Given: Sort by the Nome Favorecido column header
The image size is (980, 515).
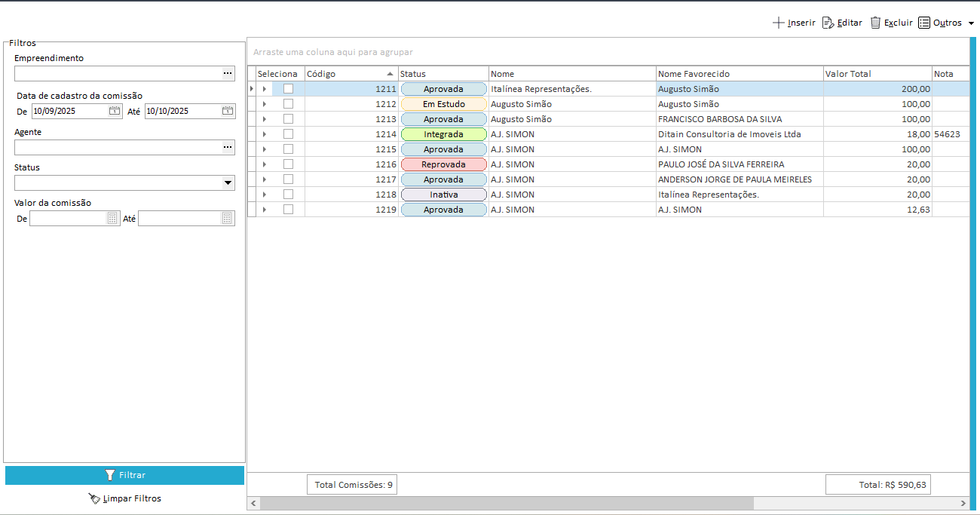Looking at the screenshot, I should (x=740, y=74).
